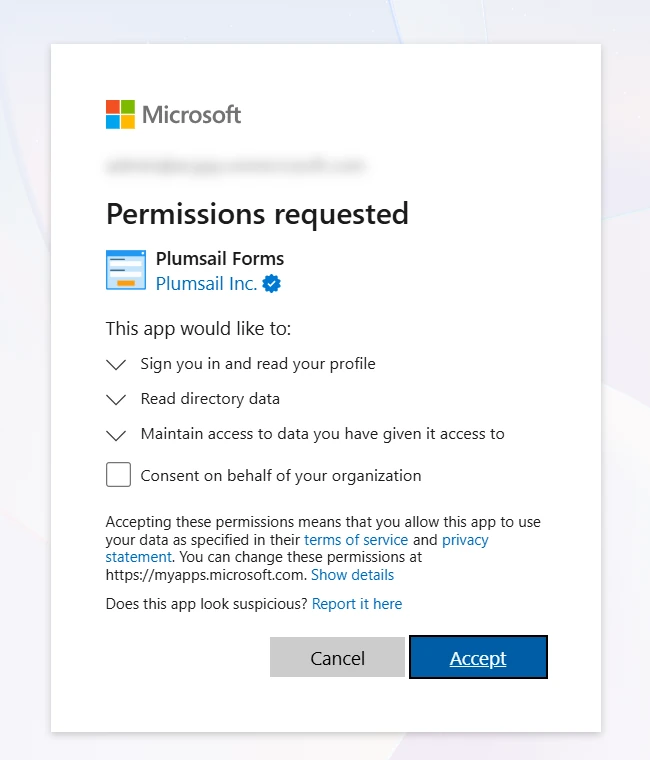Click 'This app would like to:' text

point(198,329)
